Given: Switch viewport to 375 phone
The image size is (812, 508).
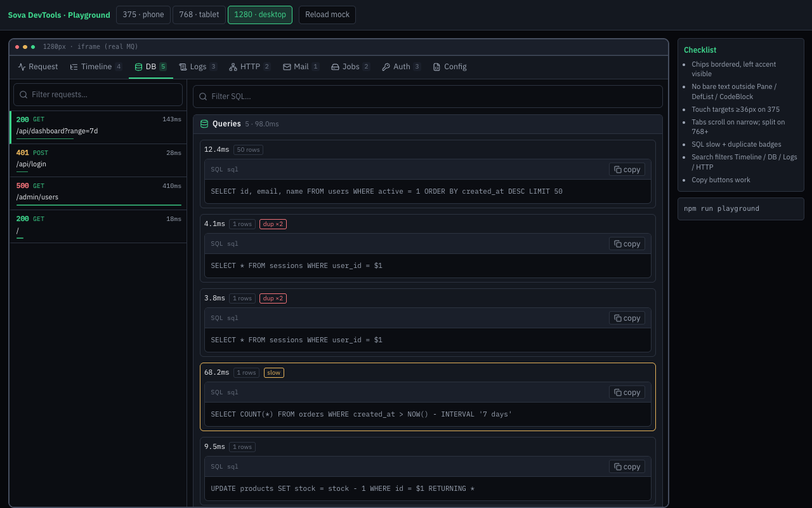Looking at the screenshot, I should click(143, 15).
